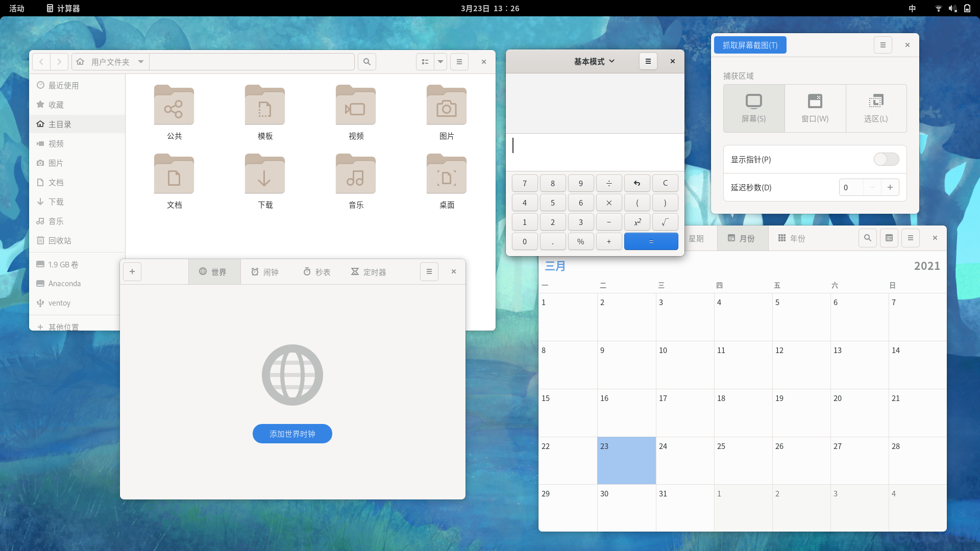
Task: Switch calendar to year (年份) view
Action: click(792, 238)
